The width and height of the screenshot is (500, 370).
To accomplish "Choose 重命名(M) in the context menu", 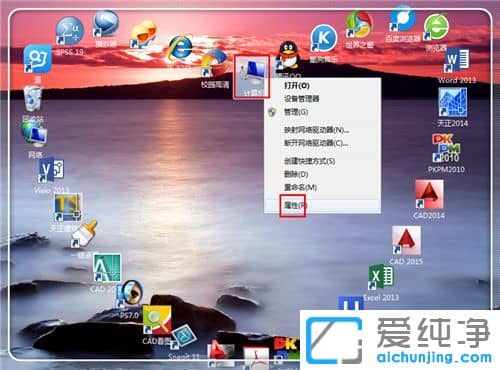I will (300, 187).
